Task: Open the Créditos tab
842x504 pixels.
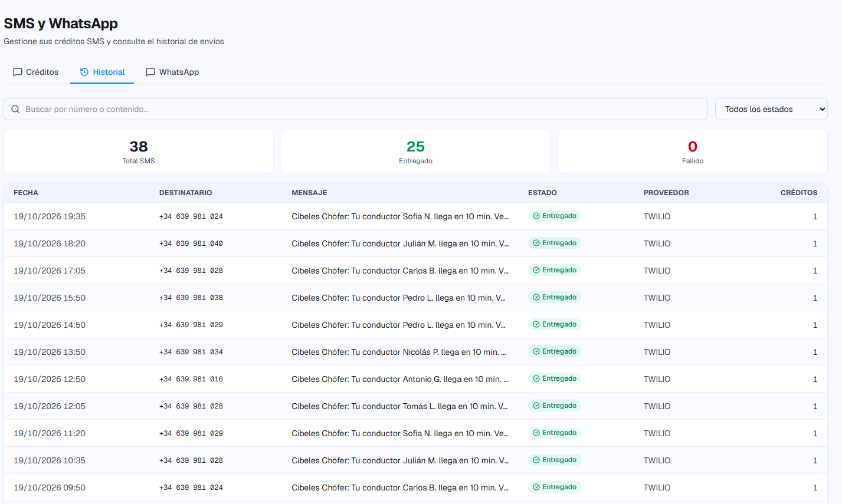Action: (x=36, y=72)
